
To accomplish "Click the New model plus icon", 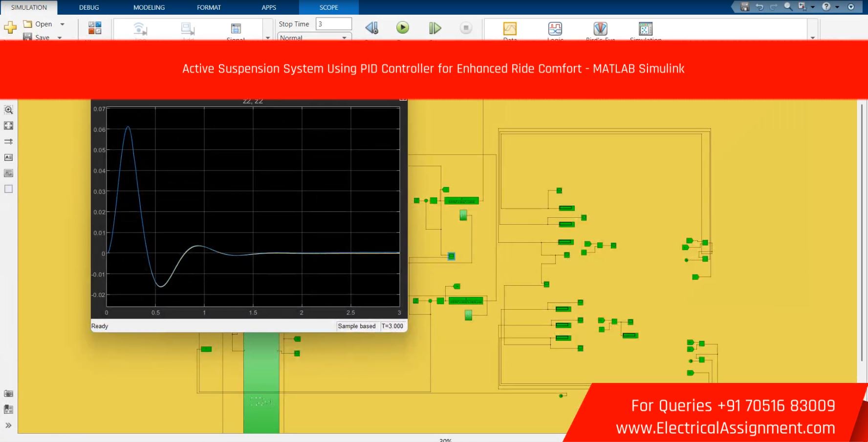I will click(x=10, y=27).
